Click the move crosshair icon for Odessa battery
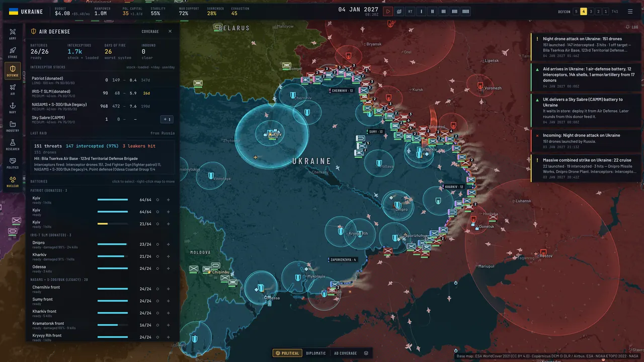 click(x=168, y=268)
